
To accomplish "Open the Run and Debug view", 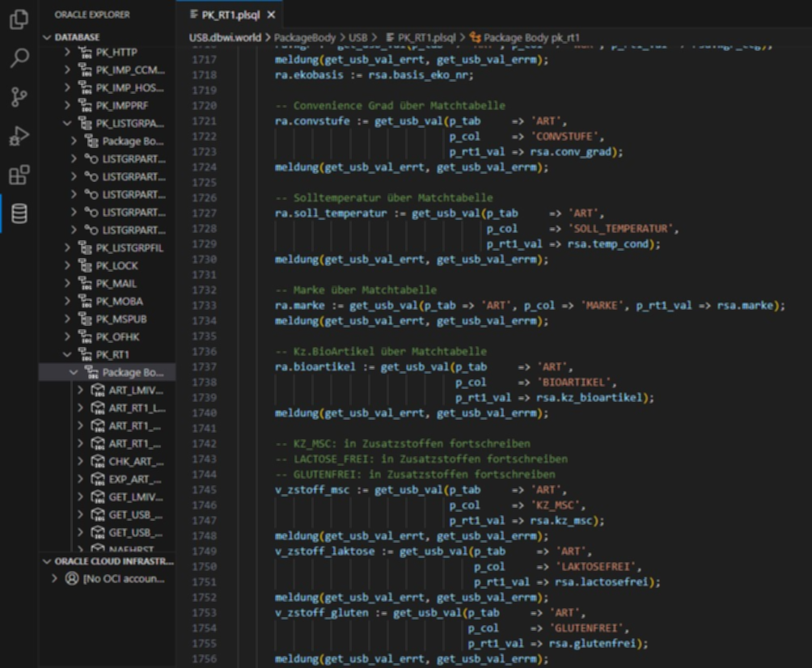I will 19,136.
